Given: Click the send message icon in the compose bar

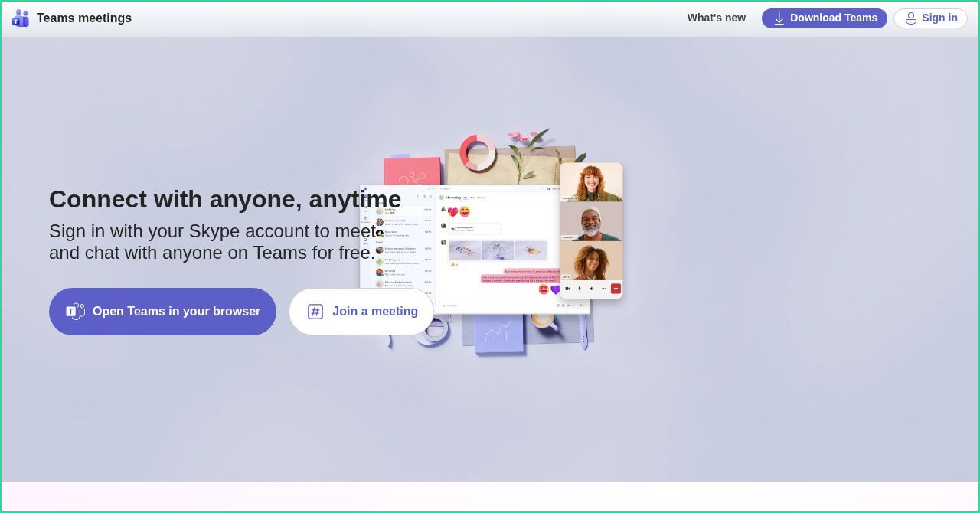Looking at the screenshot, I should 581,305.
